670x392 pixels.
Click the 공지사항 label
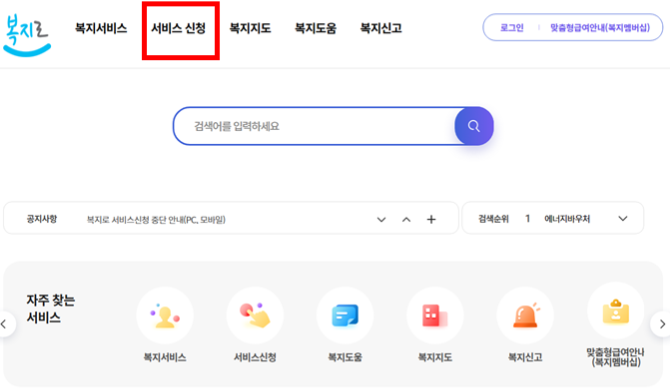coord(42,219)
